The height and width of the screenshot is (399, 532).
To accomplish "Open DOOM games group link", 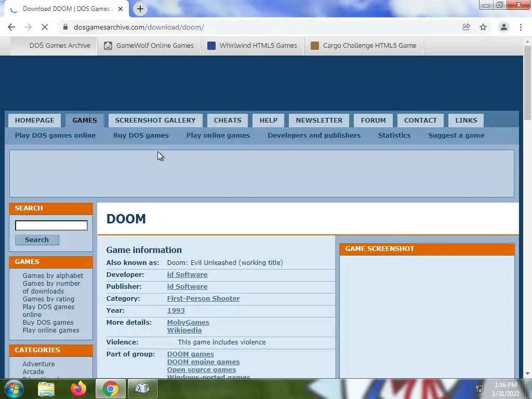I will pos(190,354).
